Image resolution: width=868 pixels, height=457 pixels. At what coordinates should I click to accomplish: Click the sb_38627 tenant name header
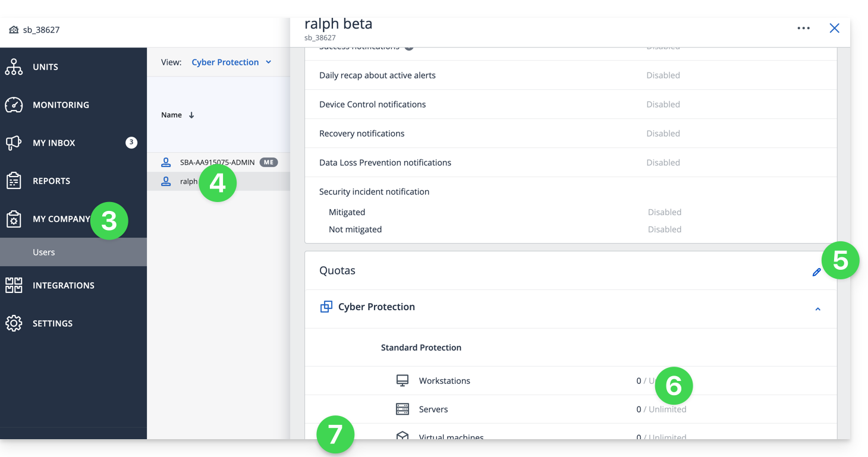pos(41,30)
